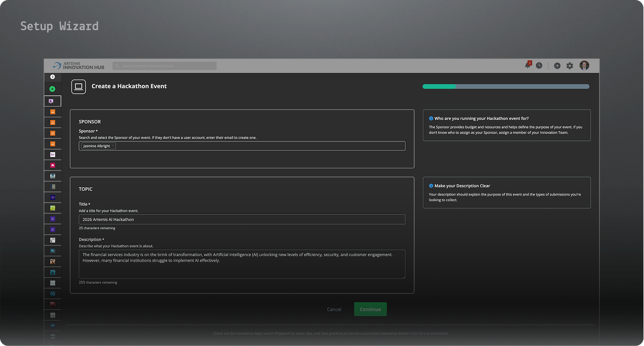Remove Jasmine Albright from the Sponsor field
The image size is (644, 346).
coord(113,146)
